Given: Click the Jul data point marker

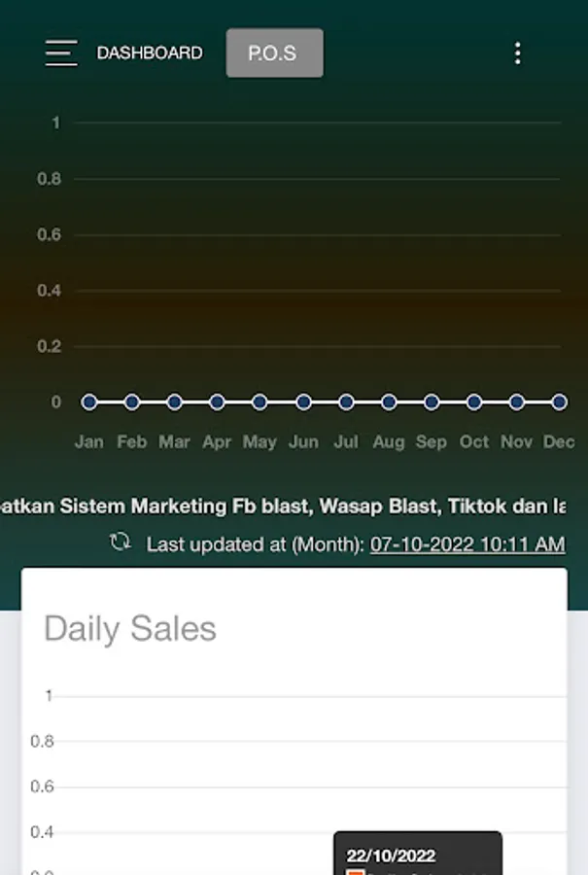Looking at the screenshot, I should tap(346, 402).
